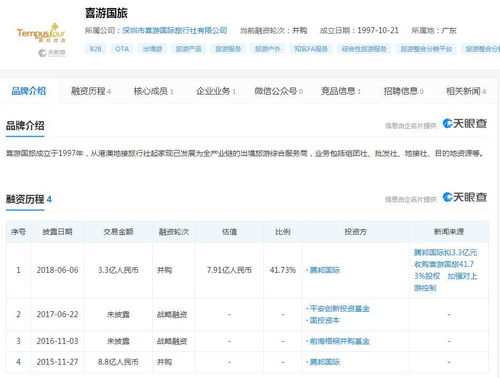Open investor 国投资本 link
Screen dimensions: 500x378
pos(325,320)
